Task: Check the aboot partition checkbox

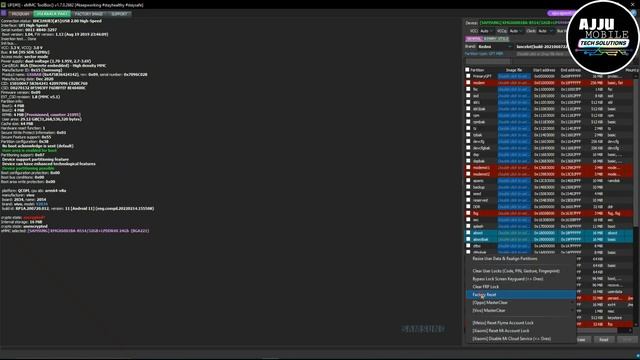Action: point(468,233)
